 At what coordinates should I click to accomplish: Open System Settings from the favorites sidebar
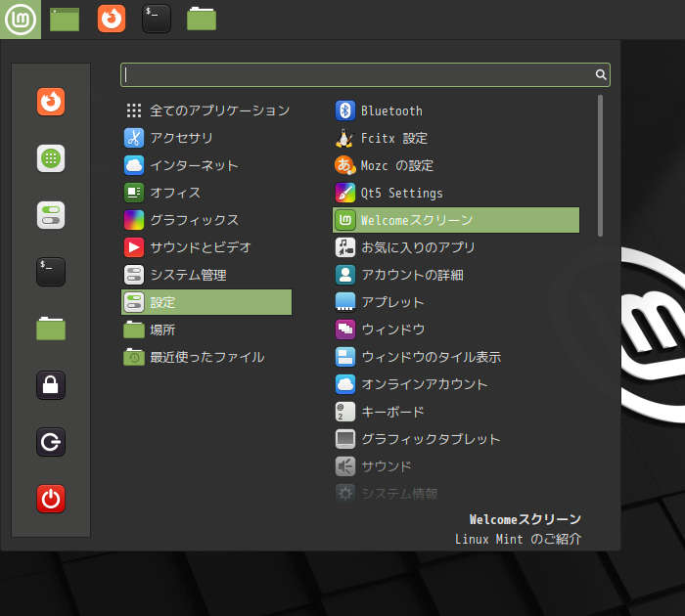tap(51, 215)
